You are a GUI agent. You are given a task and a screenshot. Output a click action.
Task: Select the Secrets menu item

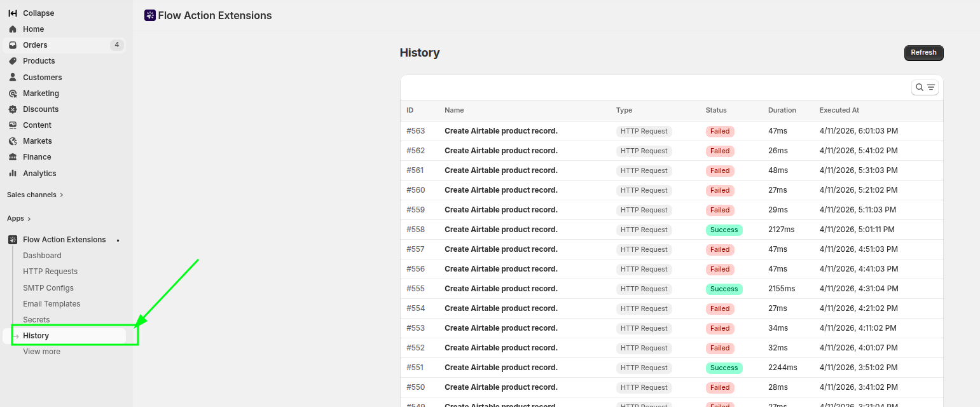pos(36,320)
